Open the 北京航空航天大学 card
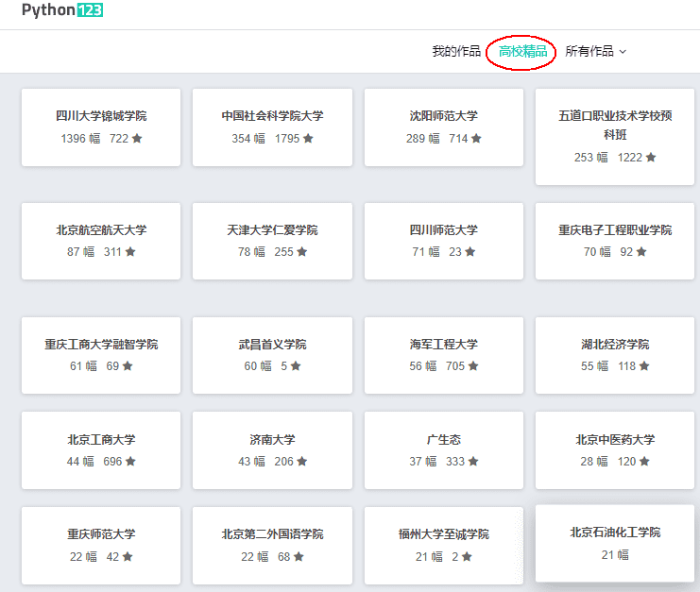700x592 pixels. 101,242
